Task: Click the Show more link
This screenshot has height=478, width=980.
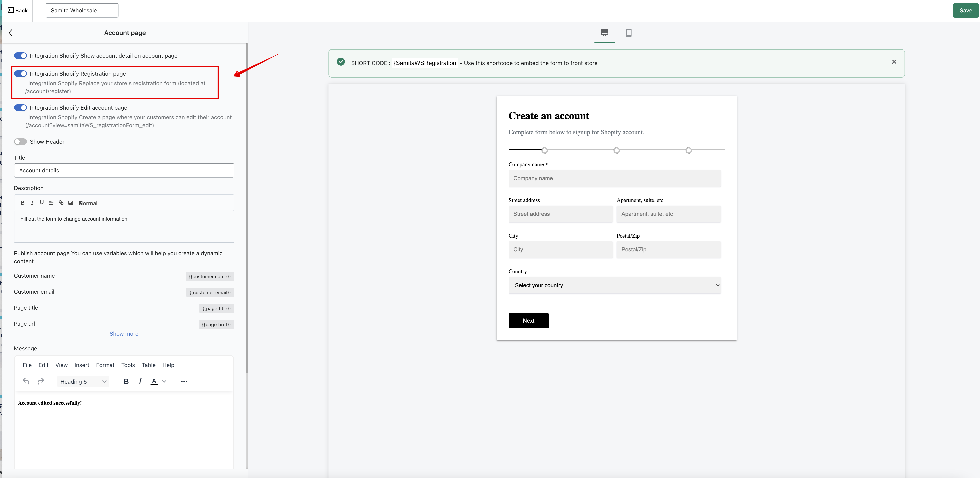Action: 124,333
